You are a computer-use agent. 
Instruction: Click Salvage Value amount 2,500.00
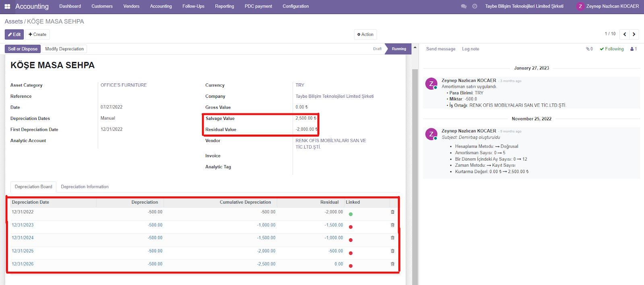306,118
